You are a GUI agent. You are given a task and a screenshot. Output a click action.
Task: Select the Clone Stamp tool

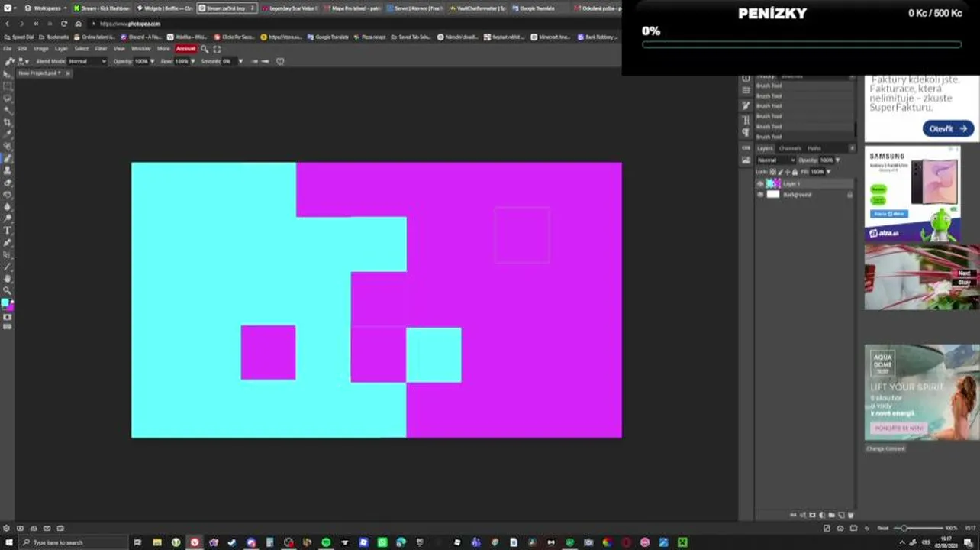coord(8,170)
